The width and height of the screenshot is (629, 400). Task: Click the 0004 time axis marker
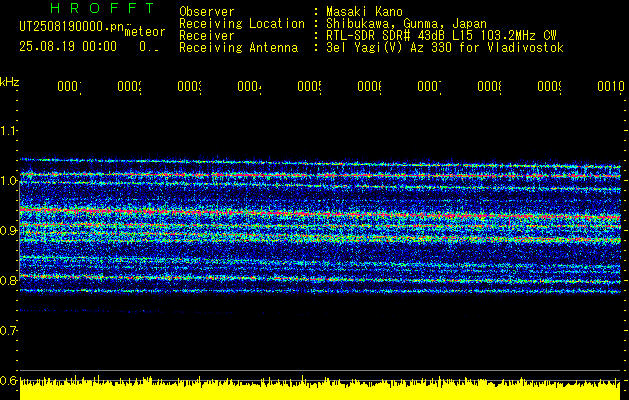coord(249,86)
